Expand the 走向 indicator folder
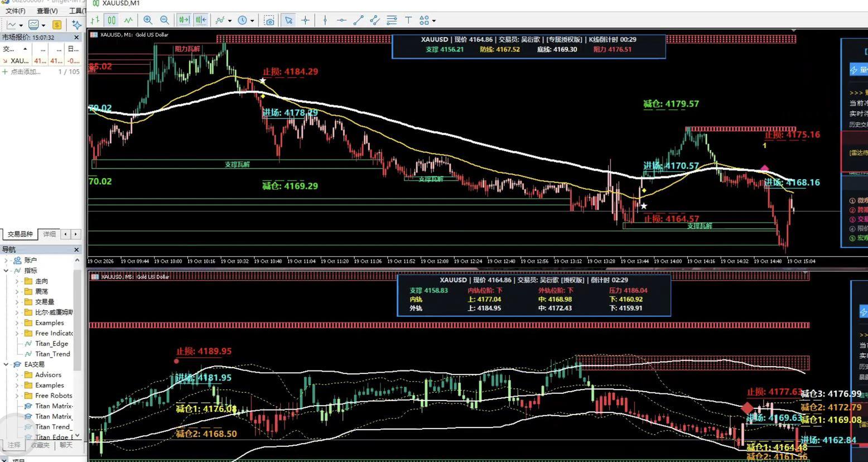 click(17, 281)
